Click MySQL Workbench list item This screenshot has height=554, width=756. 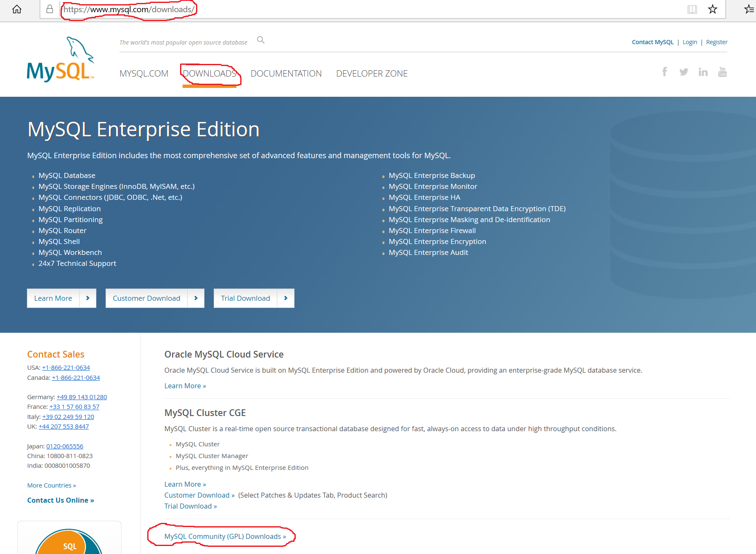70,252
